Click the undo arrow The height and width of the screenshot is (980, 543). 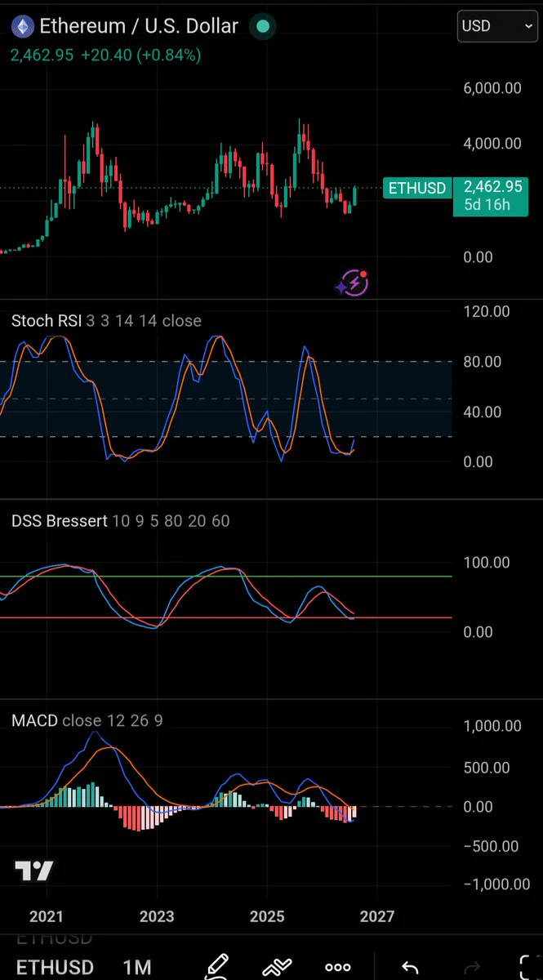(x=410, y=968)
